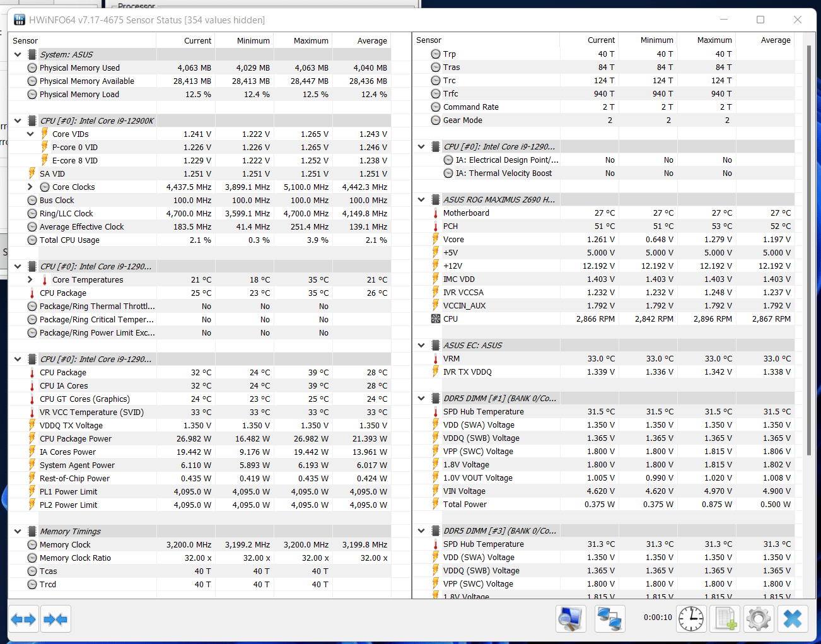Click thermometer icon next to PCH

click(436, 226)
